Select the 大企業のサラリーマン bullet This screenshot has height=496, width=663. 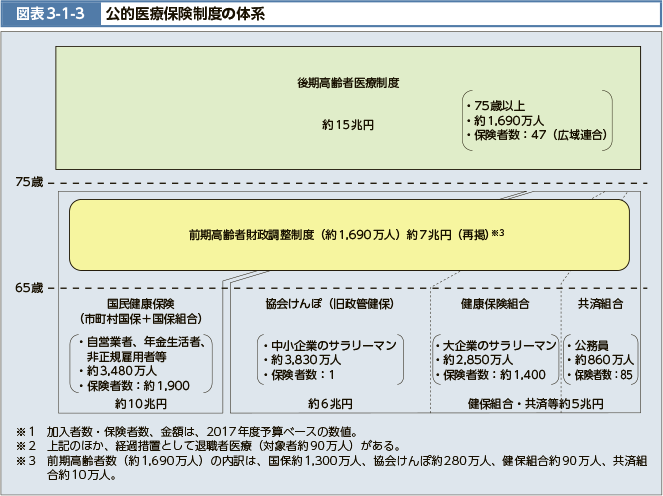click(x=497, y=345)
